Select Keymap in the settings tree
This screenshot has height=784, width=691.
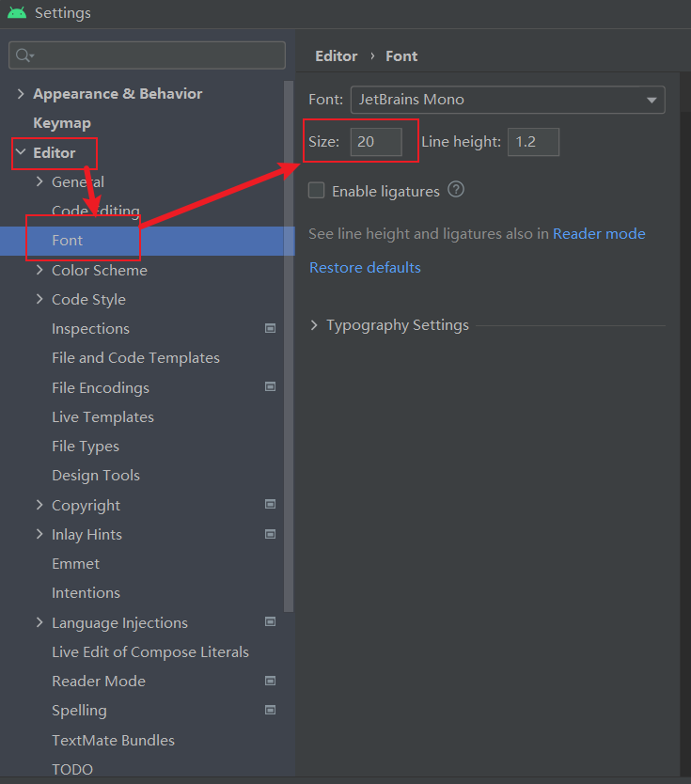coord(62,123)
